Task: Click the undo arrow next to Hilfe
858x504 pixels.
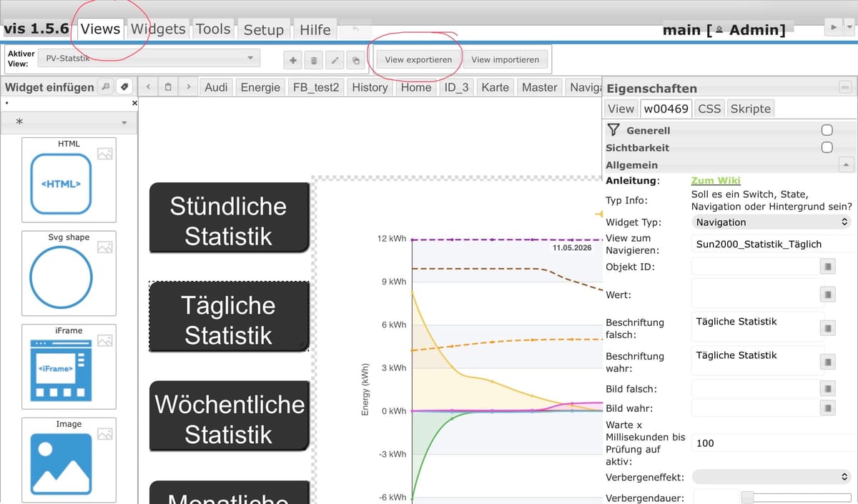Action: pyautogui.click(x=356, y=29)
